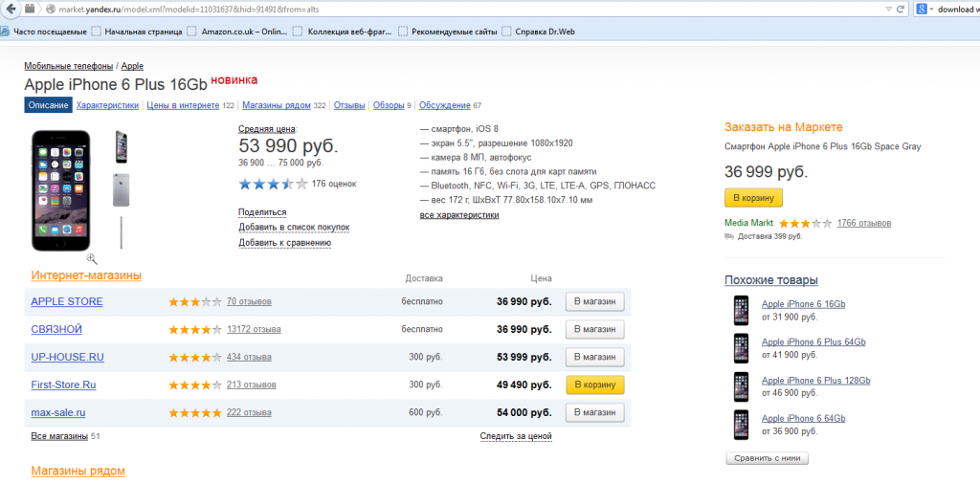Image resolution: width=980 pixels, height=483 pixels.
Task: Click Поделиться link
Action: click(x=262, y=212)
